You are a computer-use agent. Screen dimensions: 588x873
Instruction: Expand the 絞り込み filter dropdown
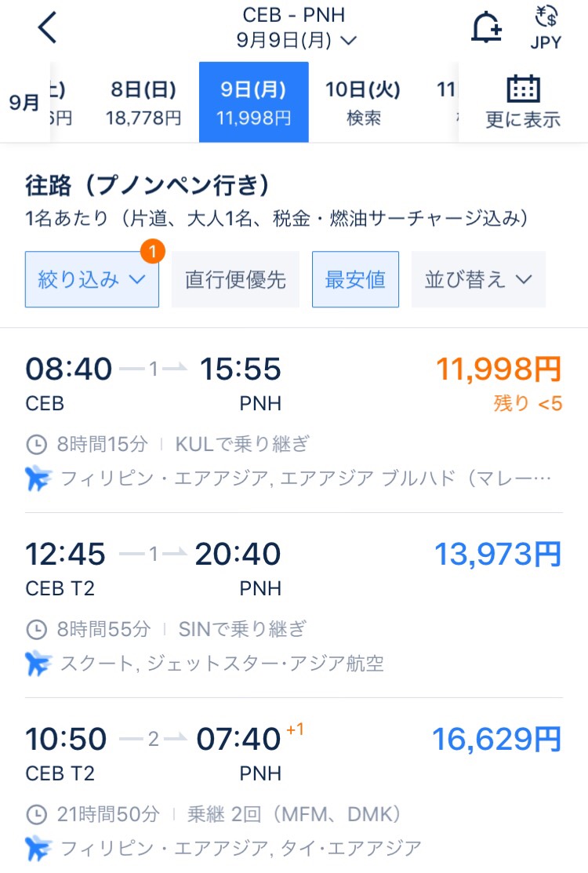pos(92,279)
